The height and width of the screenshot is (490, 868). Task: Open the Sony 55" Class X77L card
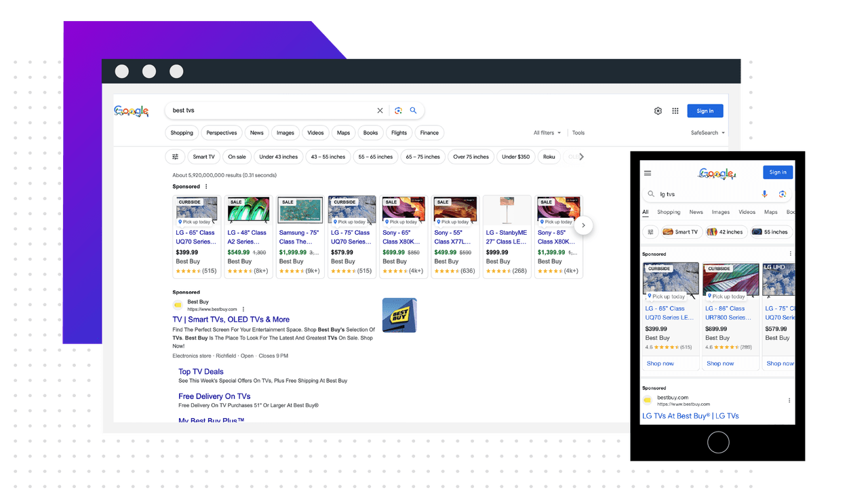[x=455, y=237]
